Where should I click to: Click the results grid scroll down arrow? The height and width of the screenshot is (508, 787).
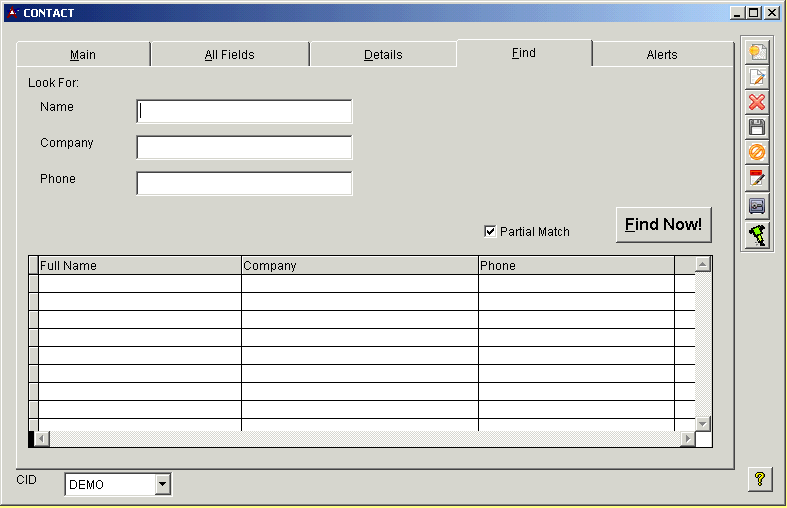(x=702, y=423)
